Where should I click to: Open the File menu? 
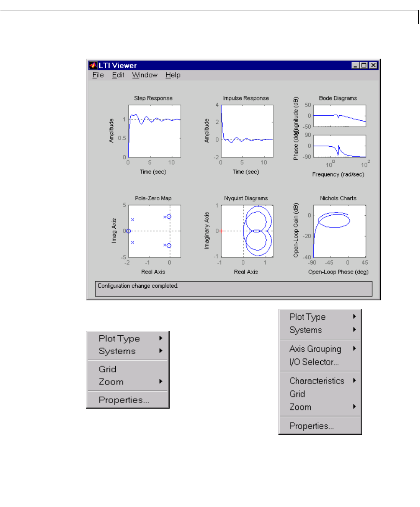click(x=98, y=75)
